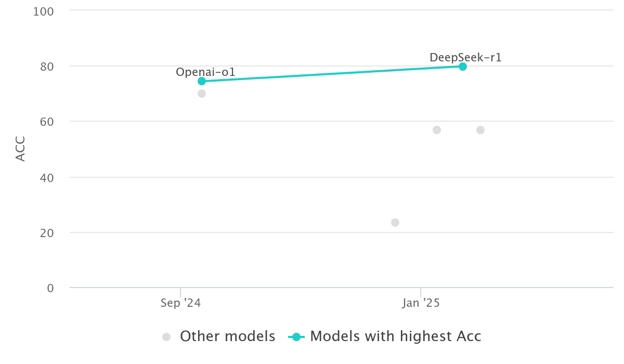Toggle the "Other models" legend series
This screenshot has height=364, width=624.
tap(227, 336)
